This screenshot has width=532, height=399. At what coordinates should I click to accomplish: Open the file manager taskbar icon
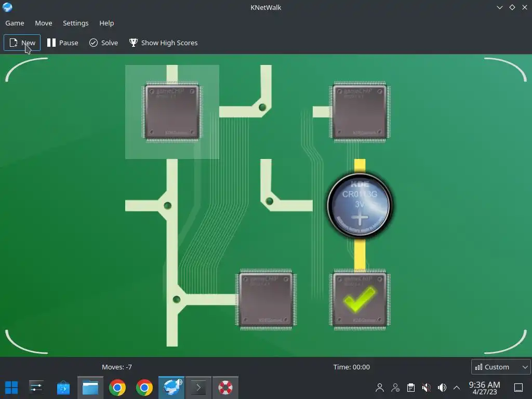click(x=90, y=388)
